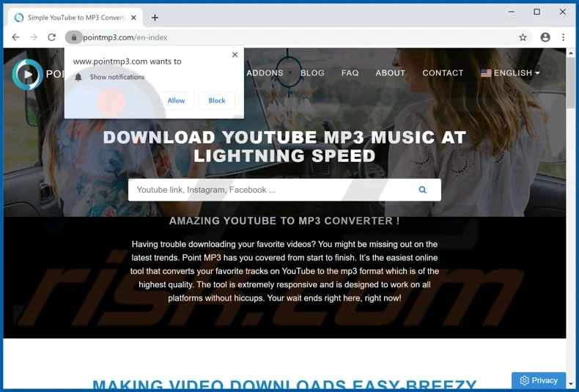Image resolution: width=579 pixels, height=392 pixels.
Task: Open the ABOUT page
Action: (x=391, y=73)
